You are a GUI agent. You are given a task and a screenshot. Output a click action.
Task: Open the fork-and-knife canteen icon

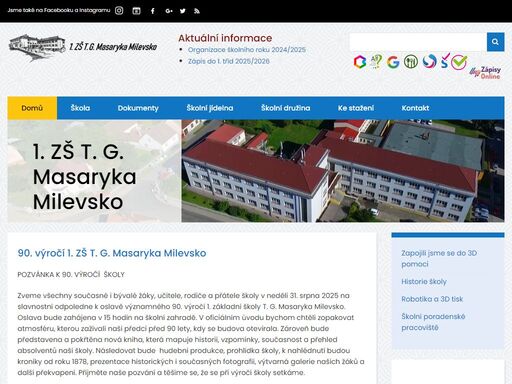point(411,62)
